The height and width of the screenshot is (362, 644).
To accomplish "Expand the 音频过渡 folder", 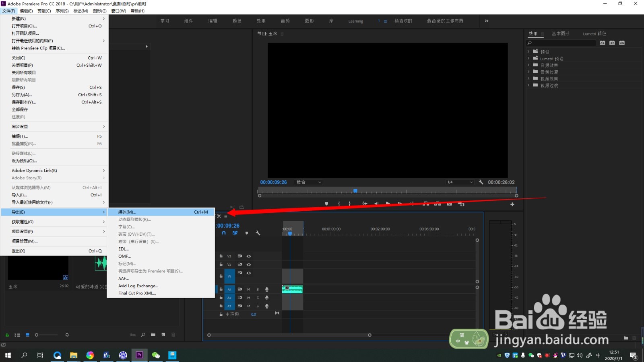I will (x=528, y=72).
